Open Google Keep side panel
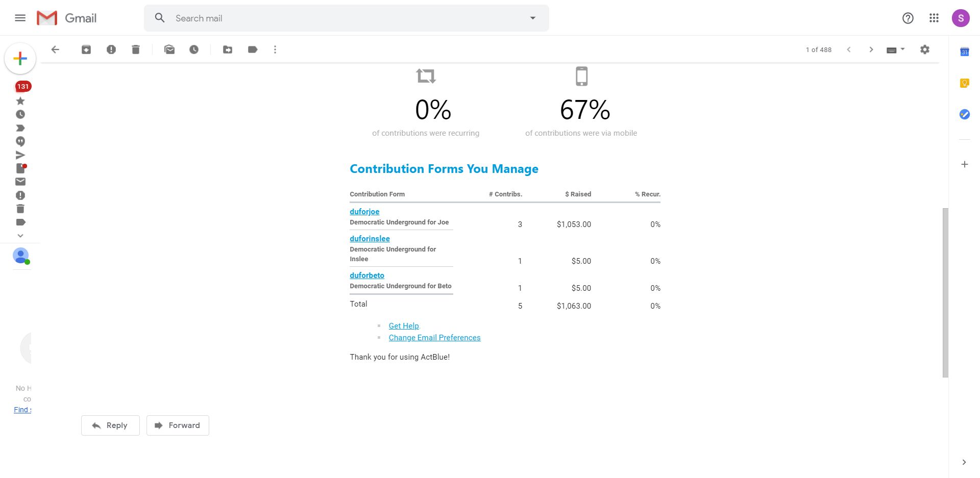This screenshot has width=980, height=478. point(964,83)
